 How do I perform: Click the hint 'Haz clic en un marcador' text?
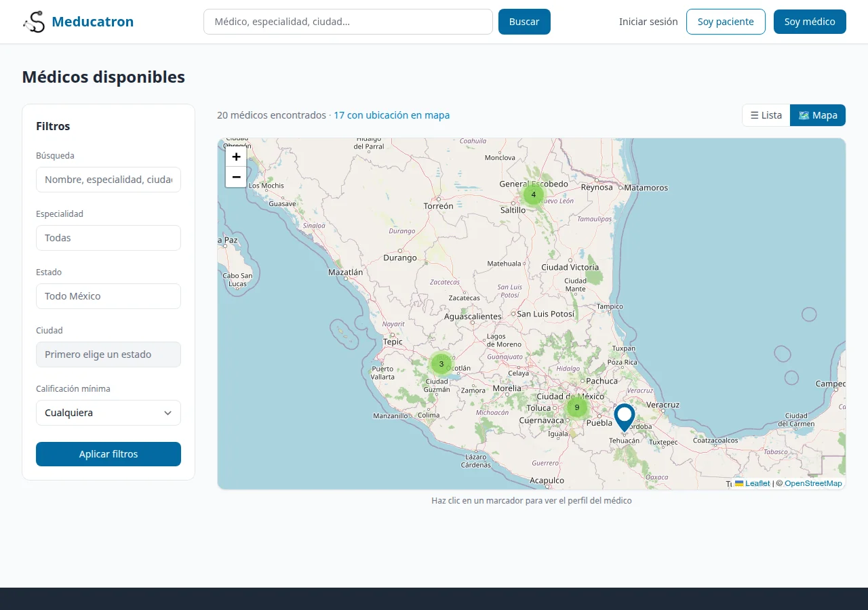coord(532,501)
